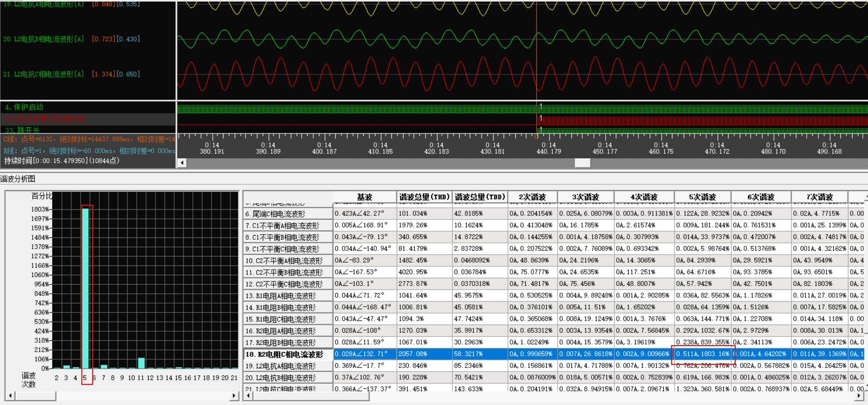Click the 谐波分析图 panel title
This screenshot has height=405, width=868.
click(x=18, y=179)
